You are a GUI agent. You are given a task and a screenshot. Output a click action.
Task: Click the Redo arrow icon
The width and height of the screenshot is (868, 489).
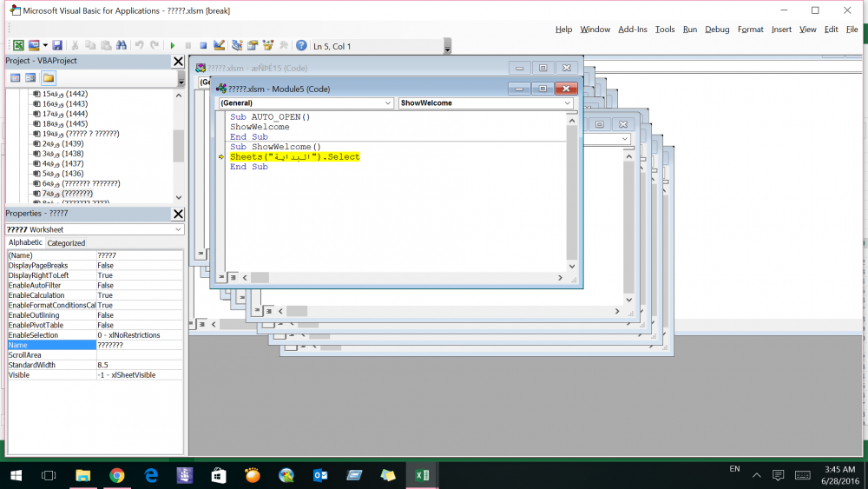point(155,45)
